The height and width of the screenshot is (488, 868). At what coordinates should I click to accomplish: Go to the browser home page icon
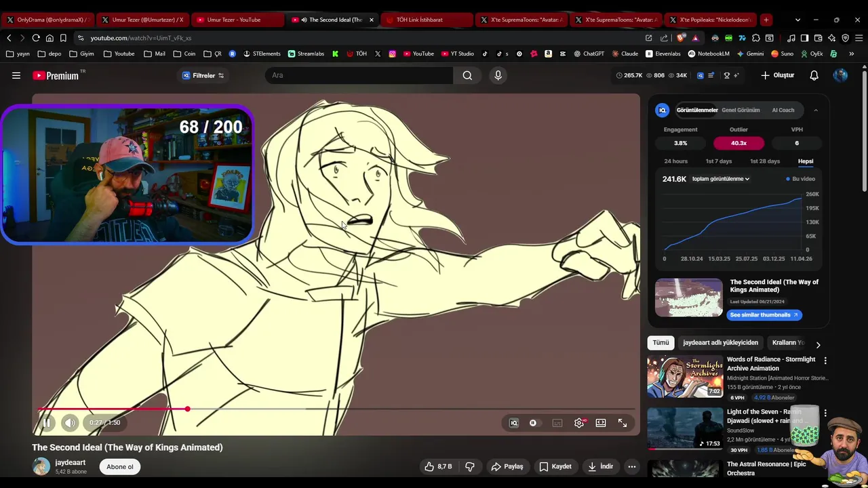pos(50,38)
